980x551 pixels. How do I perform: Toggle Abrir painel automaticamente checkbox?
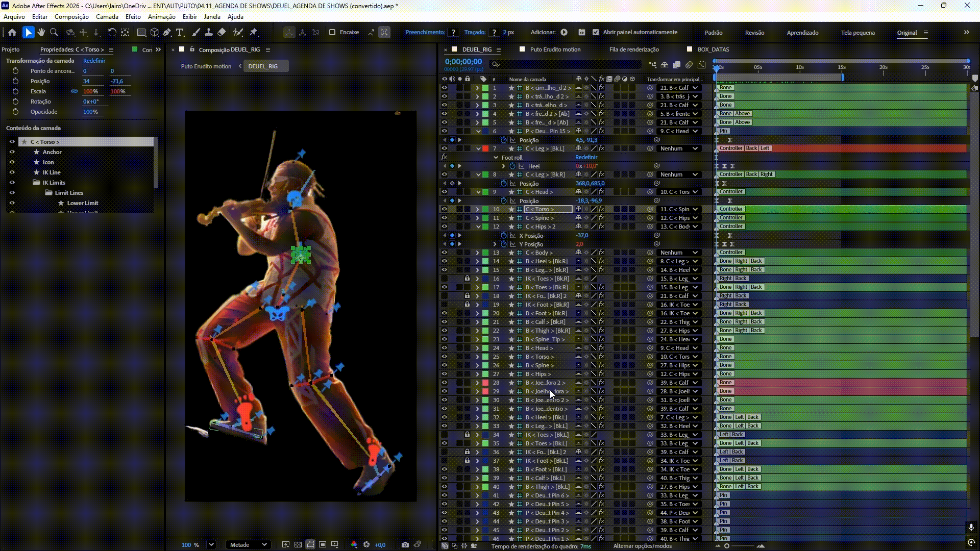coord(596,32)
